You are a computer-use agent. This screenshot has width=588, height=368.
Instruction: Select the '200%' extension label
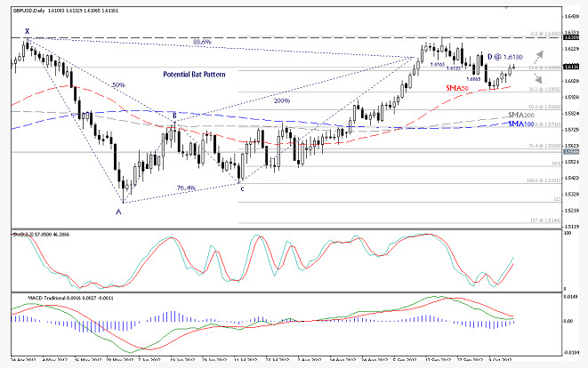(282, 100)
